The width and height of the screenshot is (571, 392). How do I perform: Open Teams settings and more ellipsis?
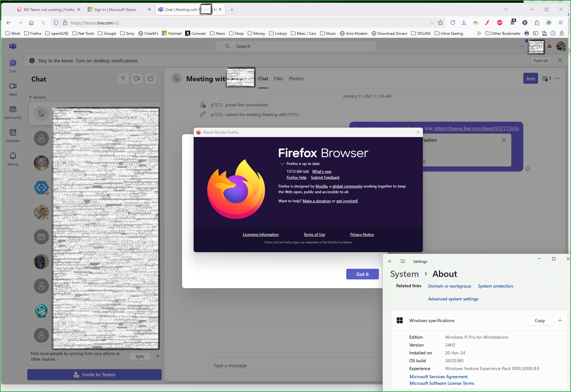pyautogui.click(x=522, y=46)
